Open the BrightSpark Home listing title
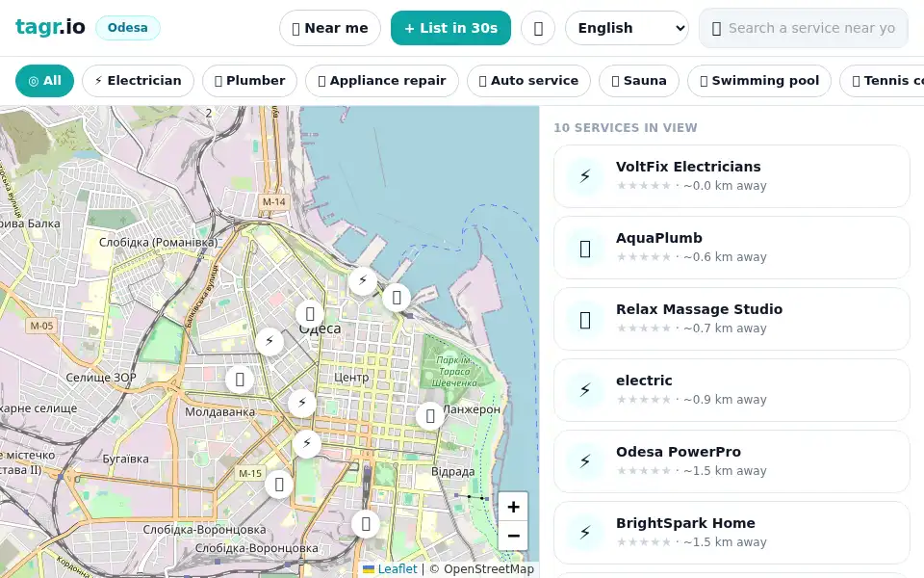Screen dimensions: 924x578 coord(685,523)
